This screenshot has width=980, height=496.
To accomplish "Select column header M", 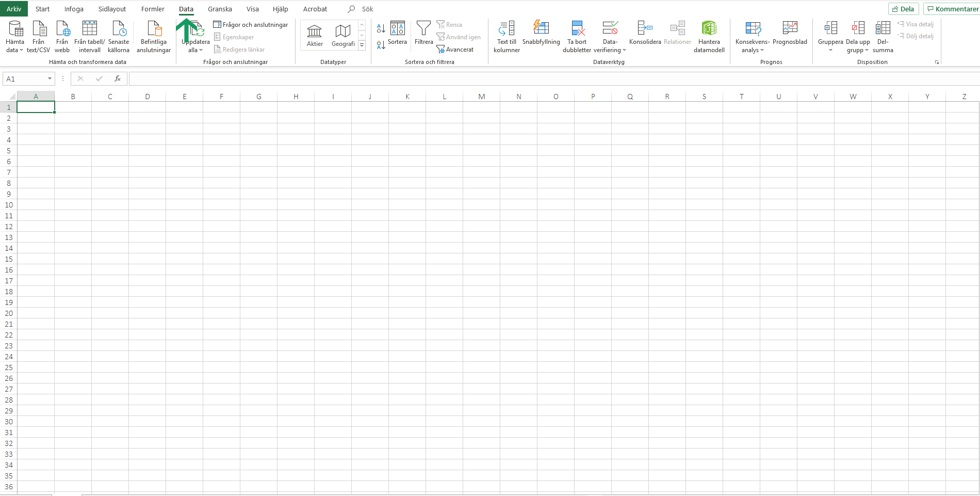I will (x=481, y=97).
